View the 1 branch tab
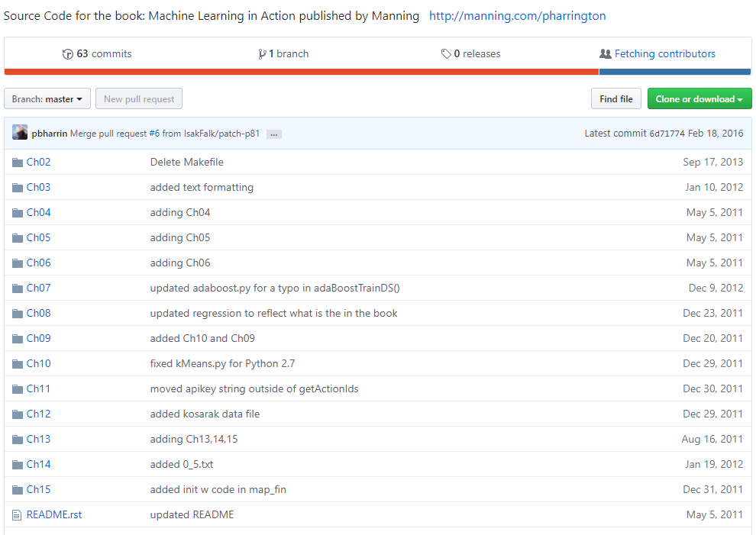 [283, 54]
